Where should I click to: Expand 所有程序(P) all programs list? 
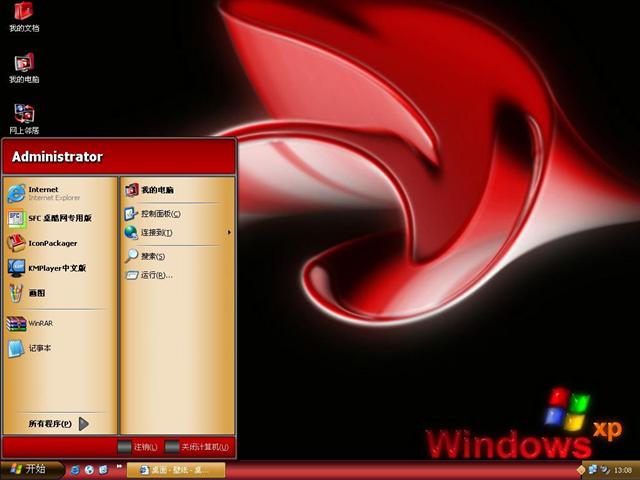pyautogui.click(x=59, y=424)
